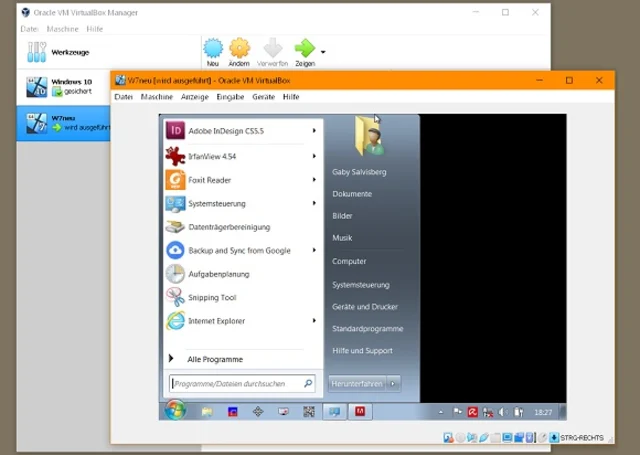Open the Maschine menu of the VM window

point(156,97)
